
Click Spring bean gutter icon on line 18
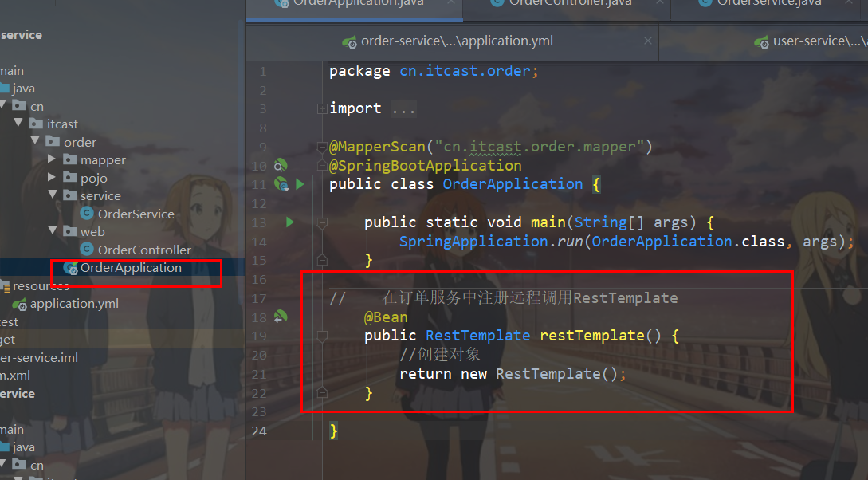pyautogui.click(x=281, y=317)
